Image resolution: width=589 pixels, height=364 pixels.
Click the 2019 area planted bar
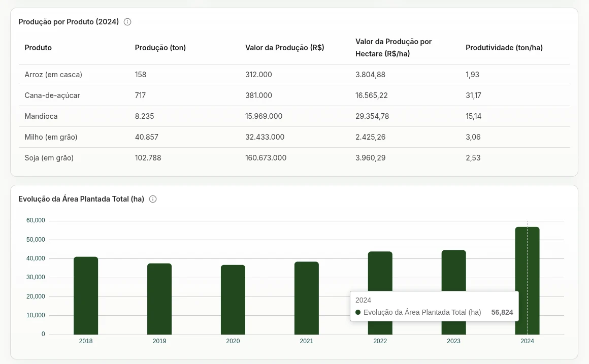click(159, 299)
